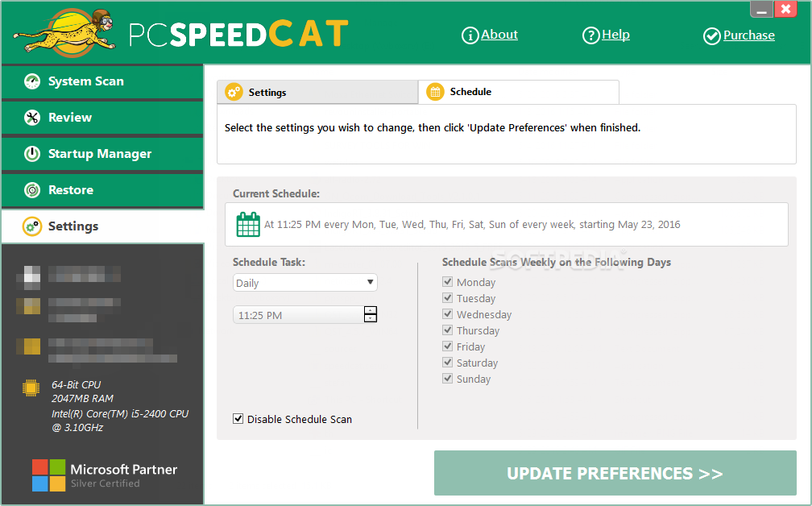Click the UPDATE PREFERENCES button
The image size is (812, 506).
click(615, 473)
